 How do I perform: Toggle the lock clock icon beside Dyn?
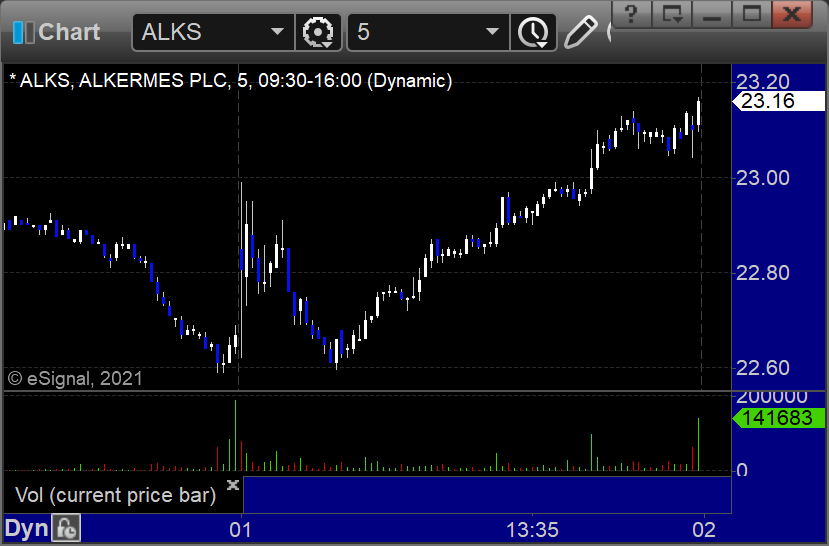pos(66,529)
